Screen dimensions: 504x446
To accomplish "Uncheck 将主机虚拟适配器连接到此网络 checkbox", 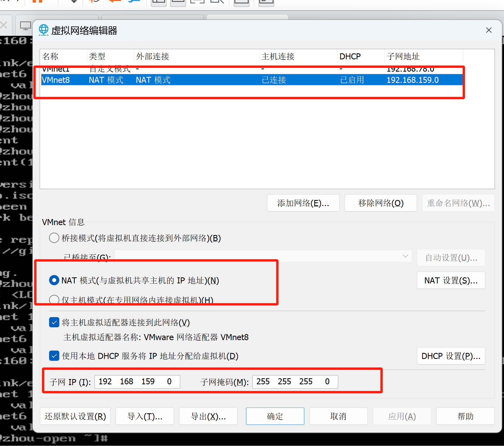I will 54,322.
